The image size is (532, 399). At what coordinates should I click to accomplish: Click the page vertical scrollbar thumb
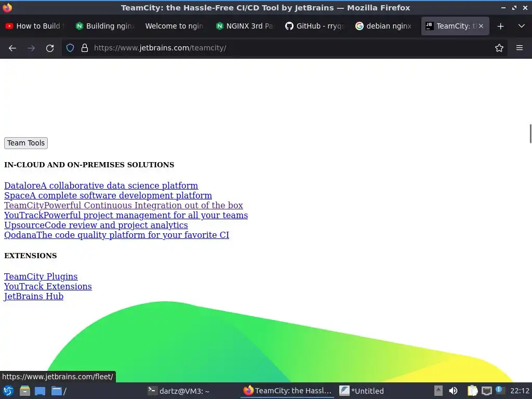(530, 134)
